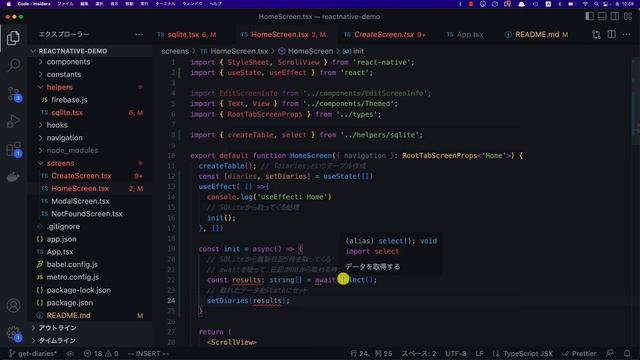
Task: Click the open changes icon in editor toolbar
Action: pos(596,35)
